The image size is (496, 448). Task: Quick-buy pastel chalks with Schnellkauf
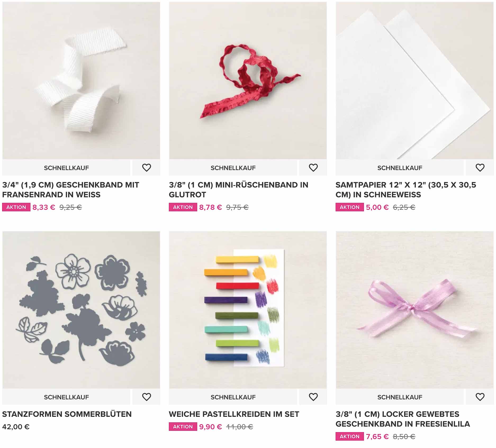pyautogui.click(x=233, y=397)
